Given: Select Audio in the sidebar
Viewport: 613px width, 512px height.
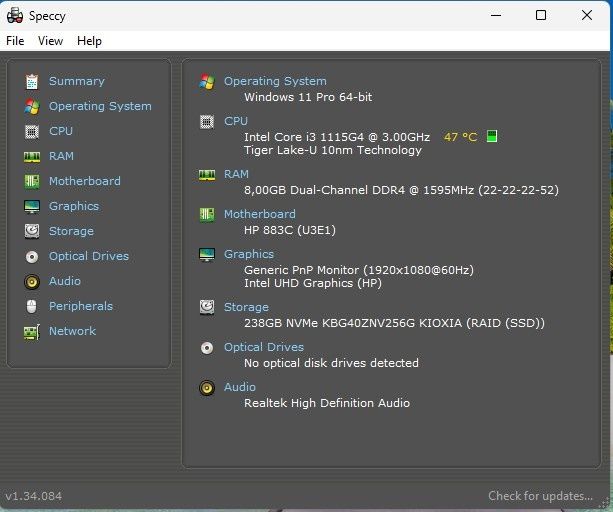Looking at the screenshot, I should pos(65,281).
